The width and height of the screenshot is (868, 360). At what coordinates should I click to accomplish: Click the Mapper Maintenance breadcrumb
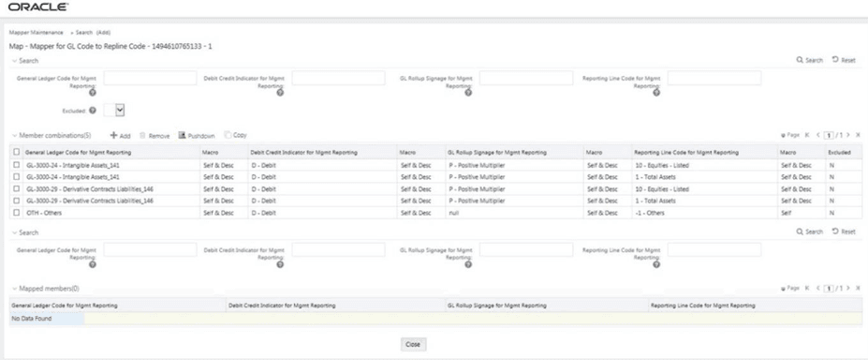coord(36,33)
